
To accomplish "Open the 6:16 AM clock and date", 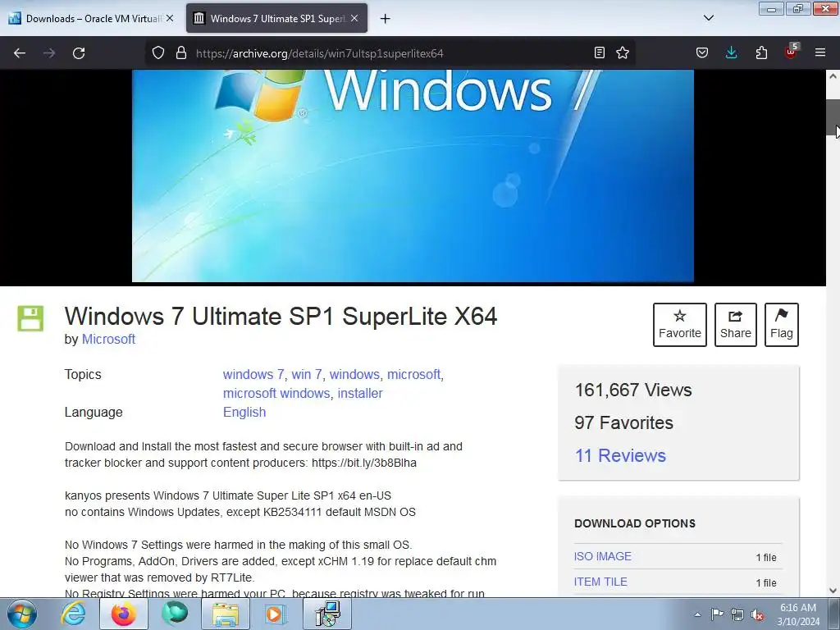I will [798, 614].
